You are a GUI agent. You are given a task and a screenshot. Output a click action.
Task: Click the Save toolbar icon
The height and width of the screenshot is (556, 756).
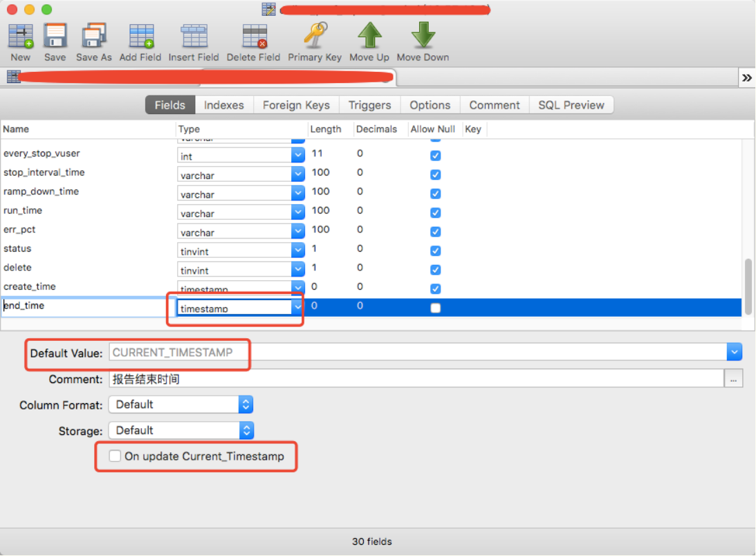pyautogui.click(x=55, y=36)
